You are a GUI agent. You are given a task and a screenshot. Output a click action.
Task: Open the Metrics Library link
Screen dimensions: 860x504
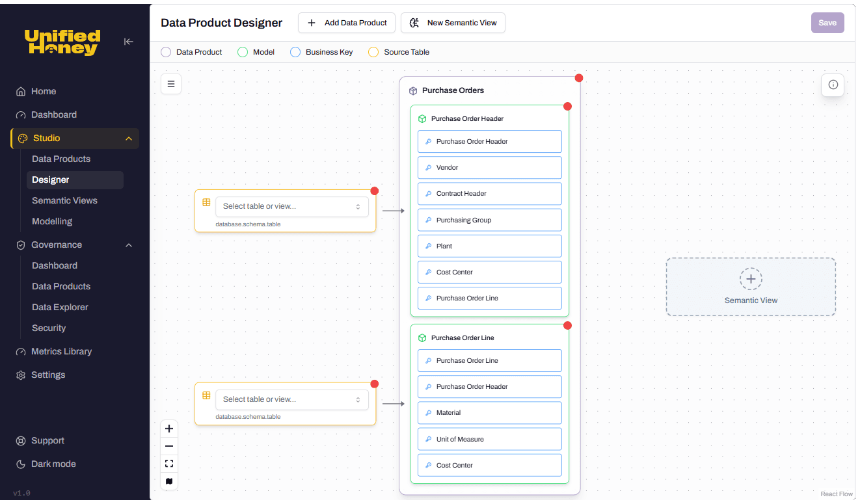[61, 352]
